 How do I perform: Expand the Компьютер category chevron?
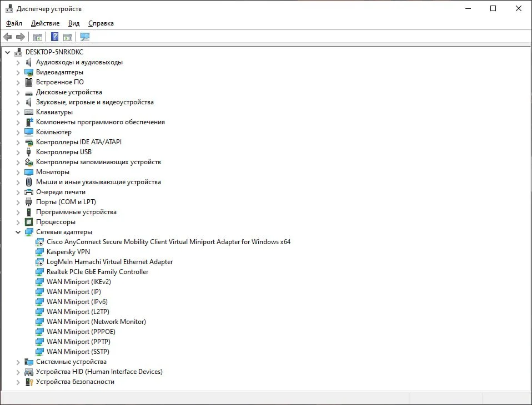coord(18,133)
